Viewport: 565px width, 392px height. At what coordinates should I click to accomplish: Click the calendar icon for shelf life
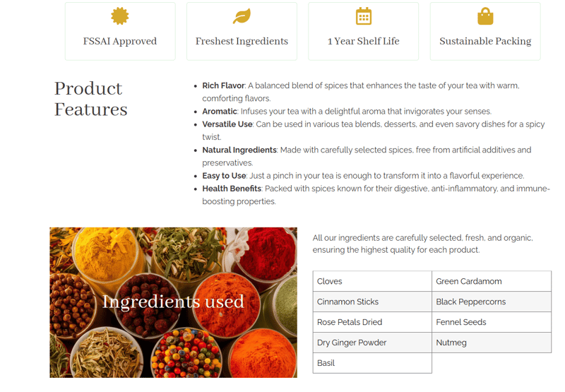[x=363, y=16]
